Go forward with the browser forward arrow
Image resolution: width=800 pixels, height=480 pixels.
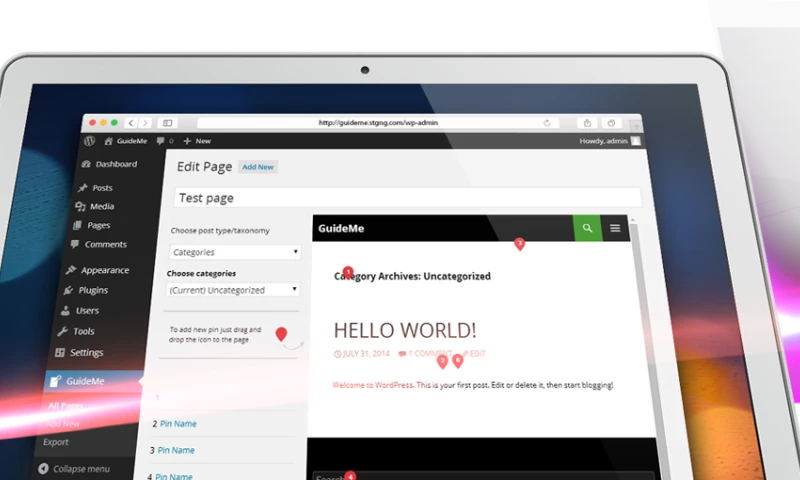tap(145, 122)
